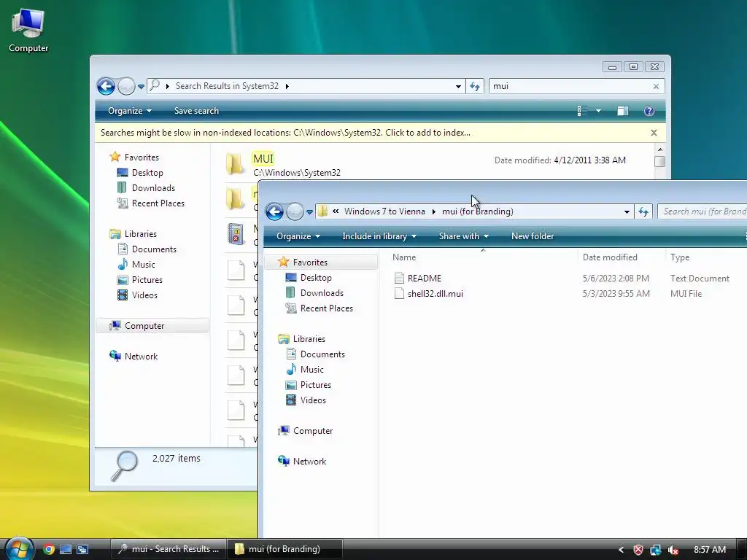Click muted volume icon in system tray
This screenshot has height=560, width=747.
pyautogui.click(x=673, y=550)
